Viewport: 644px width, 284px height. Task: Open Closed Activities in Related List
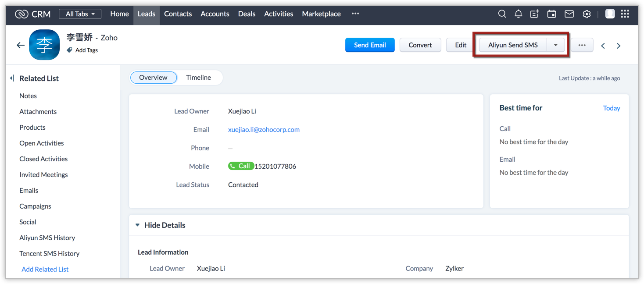43,159
